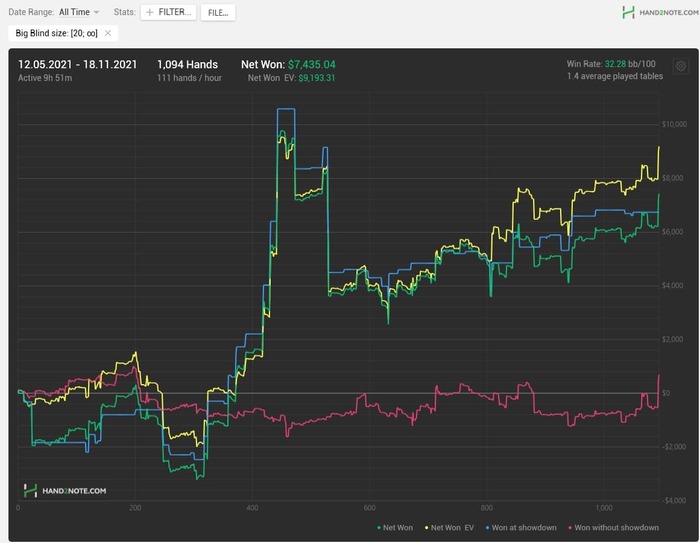Select the Big Blind size [20; ∞] filter chip
Viewport: 700px width, 543px height.
click(63, 33)
